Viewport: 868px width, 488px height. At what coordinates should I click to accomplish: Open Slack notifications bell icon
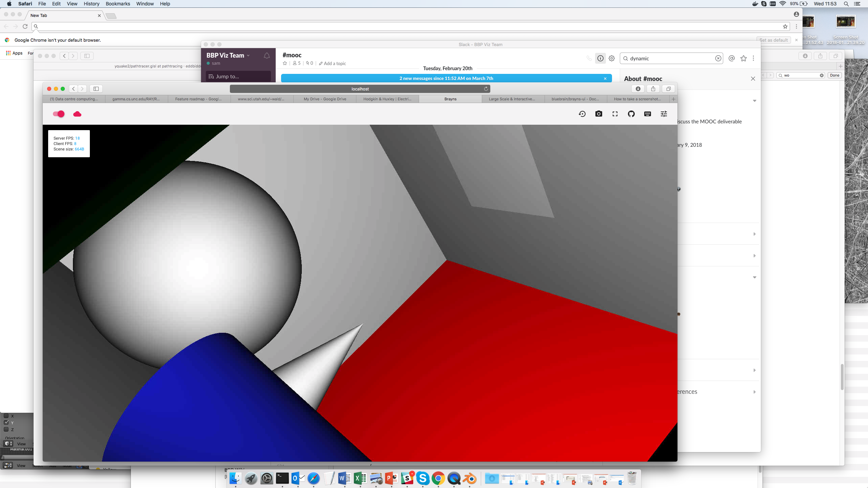pos(267,56)
